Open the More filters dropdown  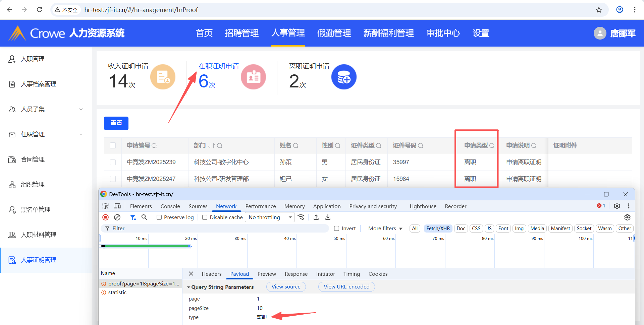point(385,228)
